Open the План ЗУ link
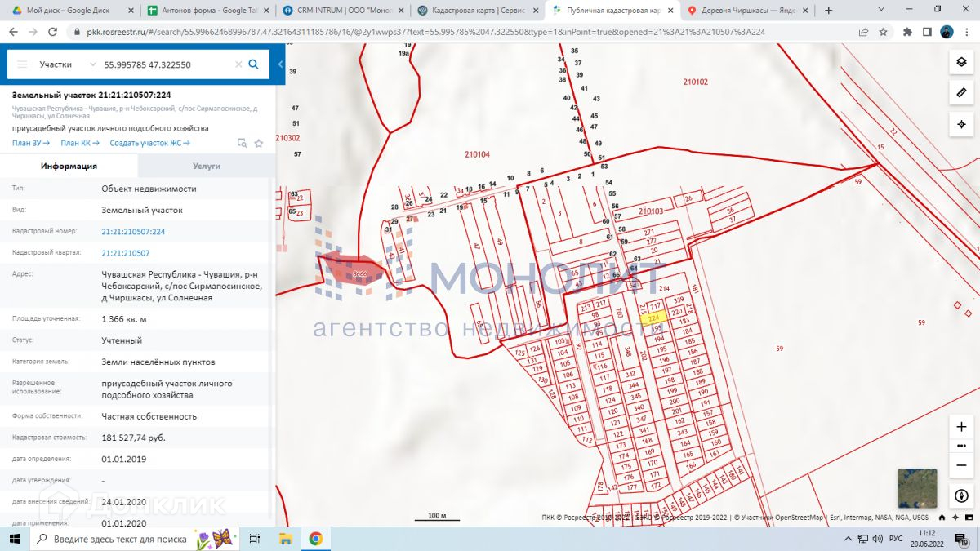Image resolution: width=980 pixels, height=551 pixels. click(x=31, y=143)
